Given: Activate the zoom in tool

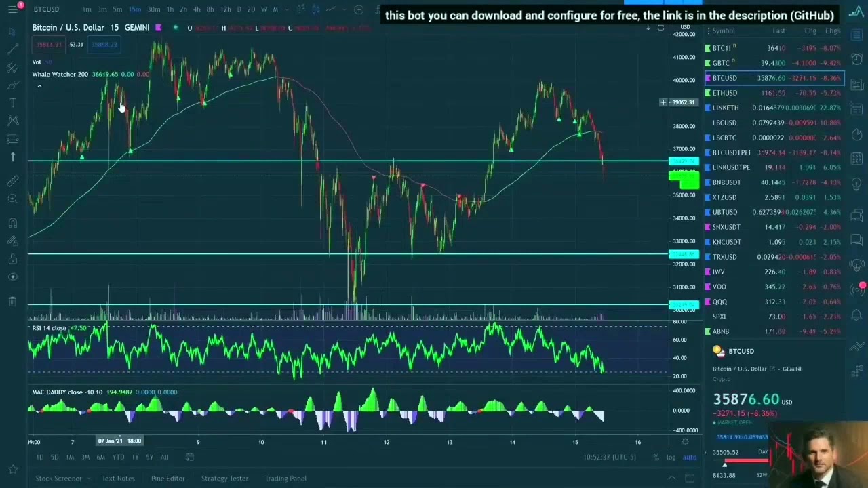Looking at the screenshot, I should point(12,199).
